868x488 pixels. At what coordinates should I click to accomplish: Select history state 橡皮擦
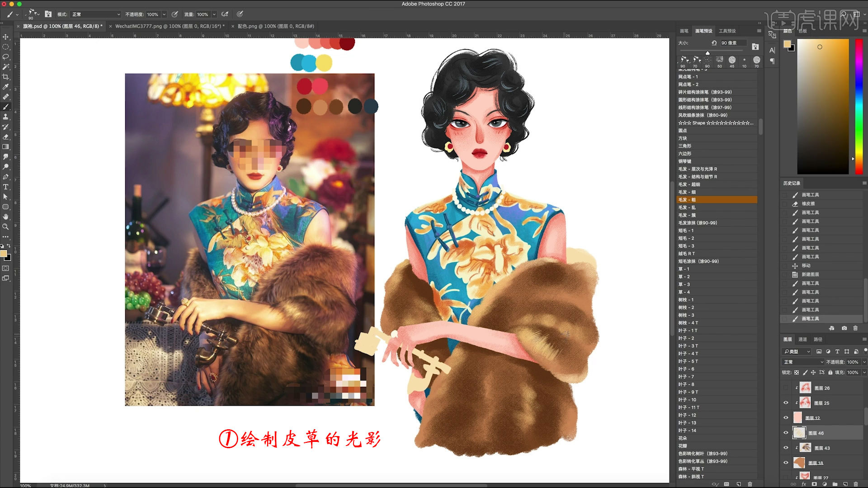[x=821, y=204]
